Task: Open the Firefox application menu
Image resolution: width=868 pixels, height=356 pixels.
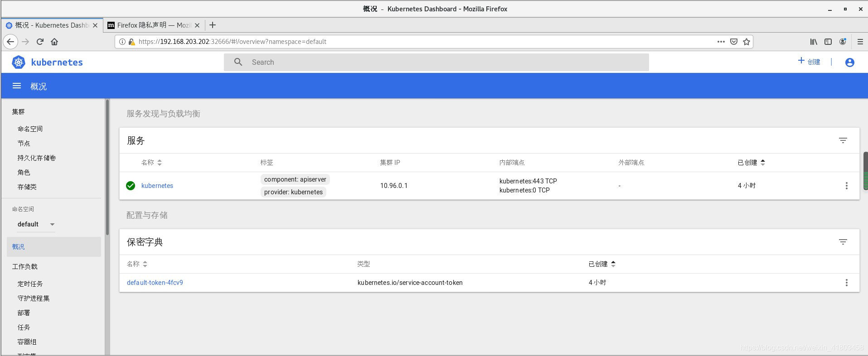Action: (860, 42)
